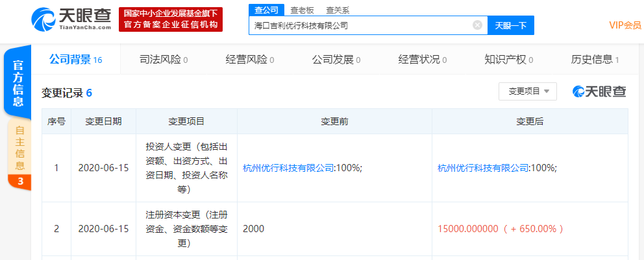The image size is (644, 260).
Task: Switch to 查关系 search tab
Action: (338, 10)
